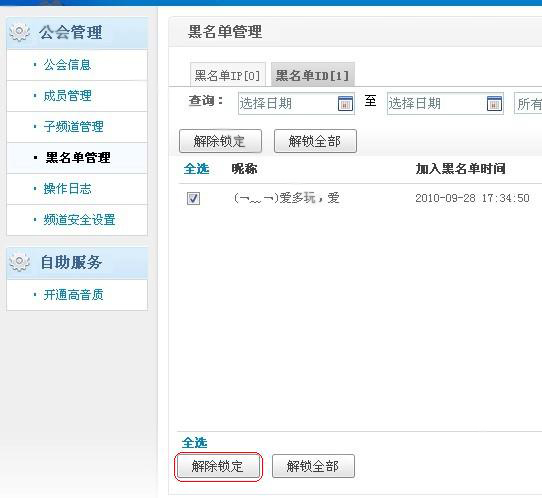542x498 pixels.
Task: Open 公会信息 in the sidebar
Action: (x=67, y=65)
